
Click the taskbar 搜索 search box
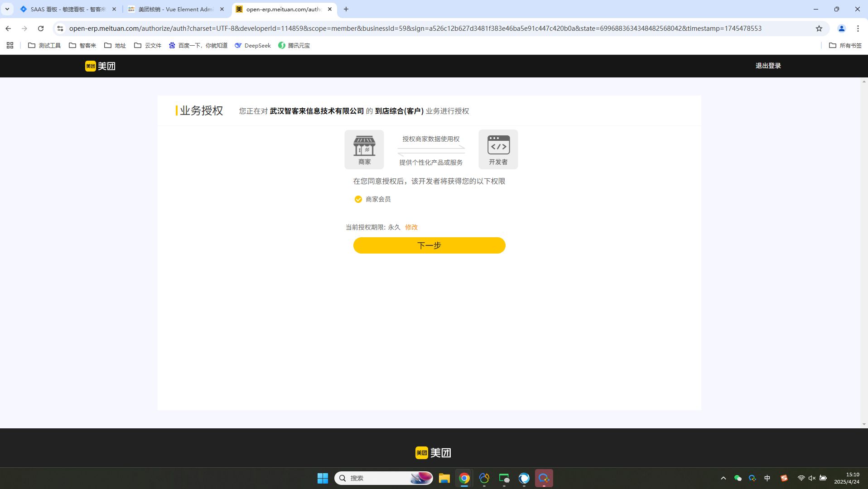tap(383, 478)
